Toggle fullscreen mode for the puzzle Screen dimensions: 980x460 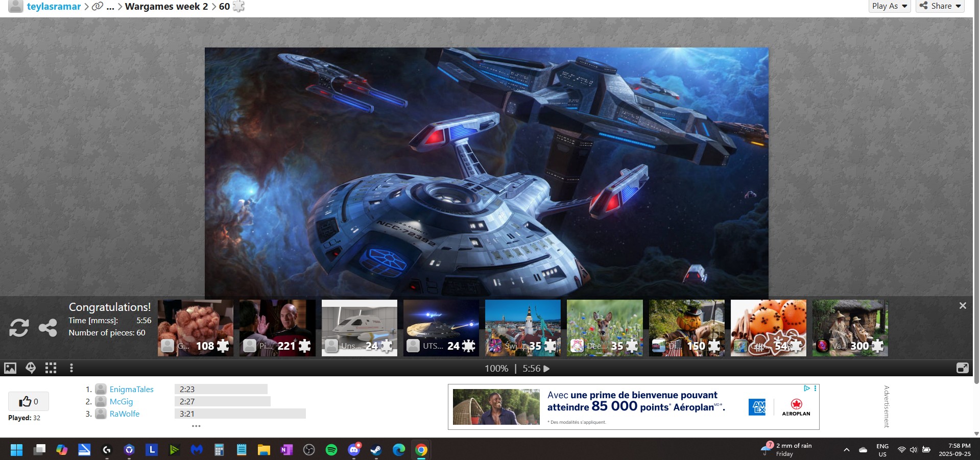(x=962, y=368)
